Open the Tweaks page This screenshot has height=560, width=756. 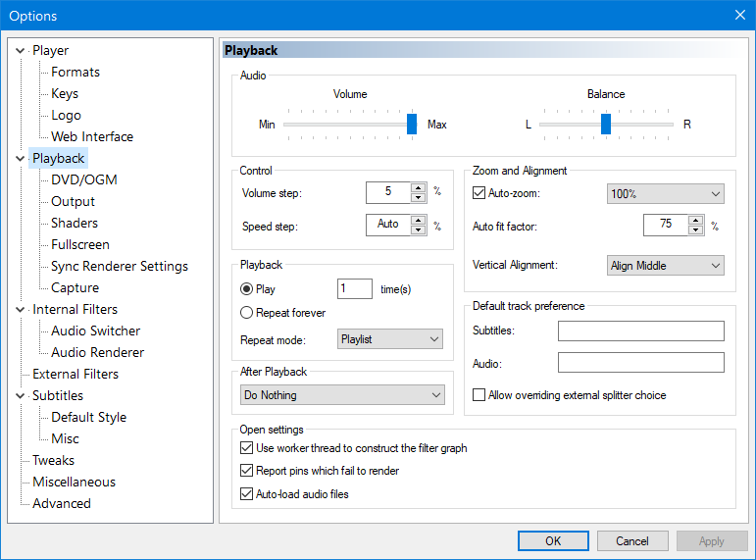(54, 461)
